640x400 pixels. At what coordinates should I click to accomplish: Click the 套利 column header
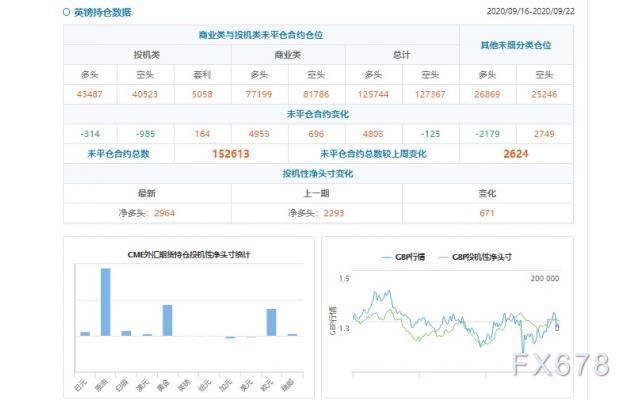202,75
